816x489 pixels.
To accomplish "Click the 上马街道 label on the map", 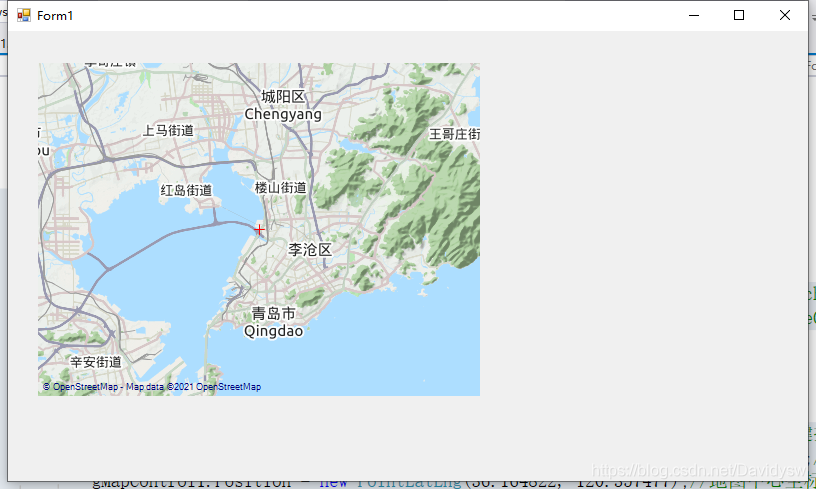I will [168, 130].
